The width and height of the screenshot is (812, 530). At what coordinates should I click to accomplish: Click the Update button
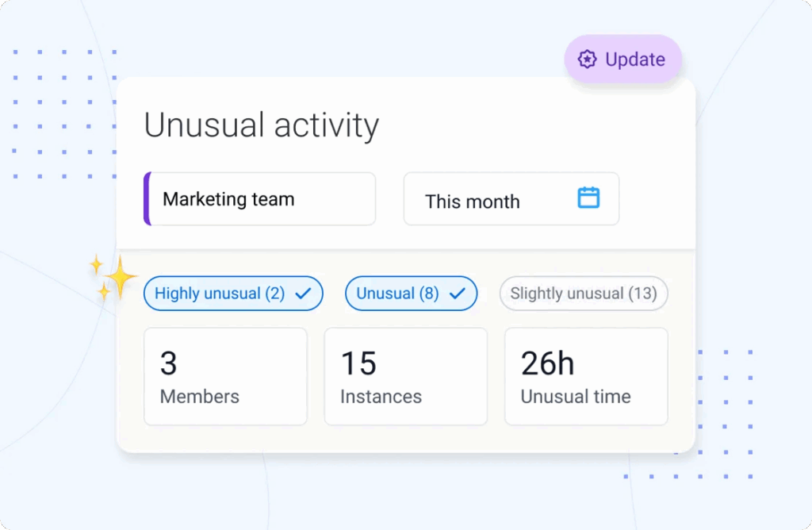(x=623, y=59)
